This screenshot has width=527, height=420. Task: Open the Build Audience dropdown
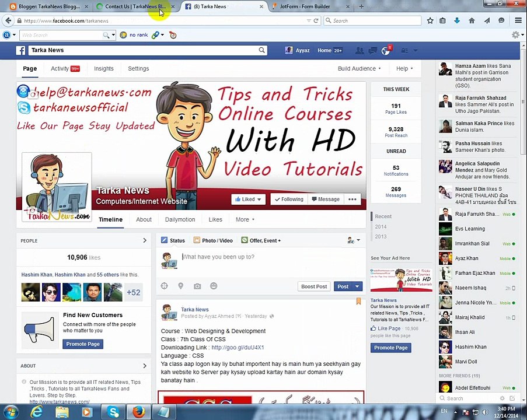[360, 69]
